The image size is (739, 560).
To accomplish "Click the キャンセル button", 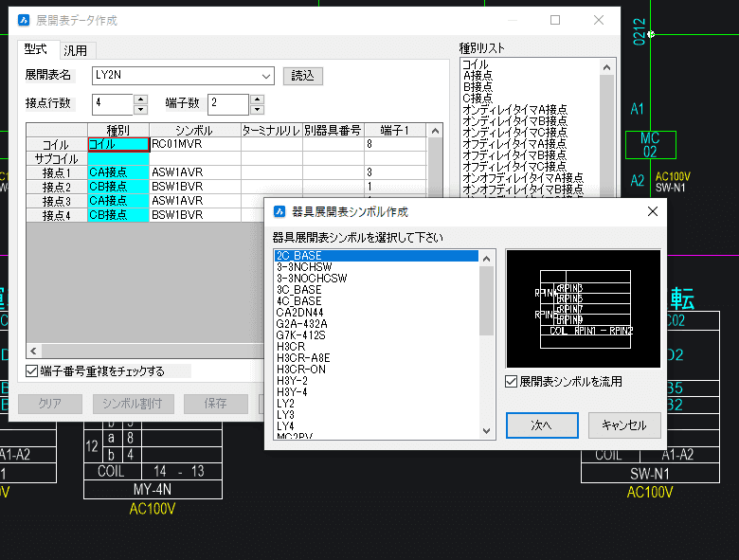I will pyautogui.click(x=624, y=425).
